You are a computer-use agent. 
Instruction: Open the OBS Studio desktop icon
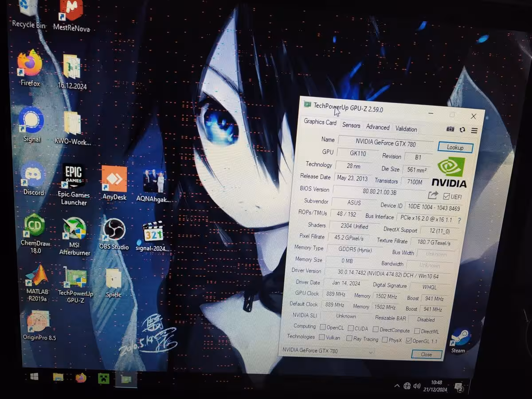coord(113,231)
